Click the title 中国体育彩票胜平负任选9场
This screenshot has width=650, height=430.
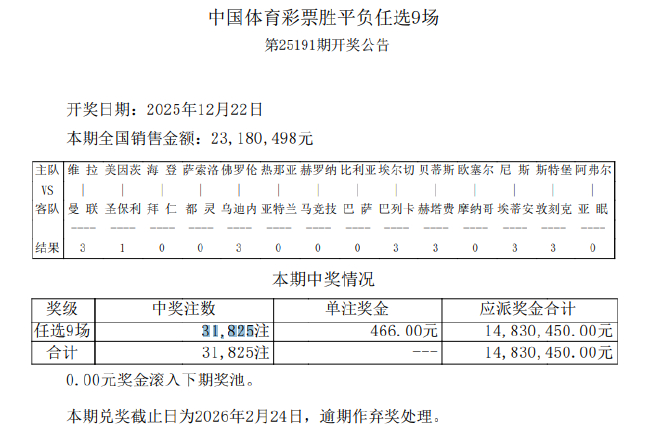click(324, 18)
